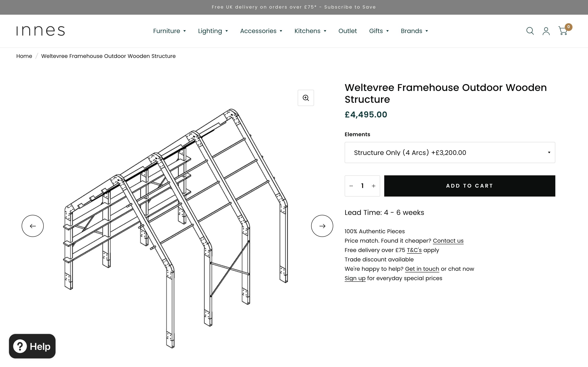Expand the Furniture menu

[169, 31]
